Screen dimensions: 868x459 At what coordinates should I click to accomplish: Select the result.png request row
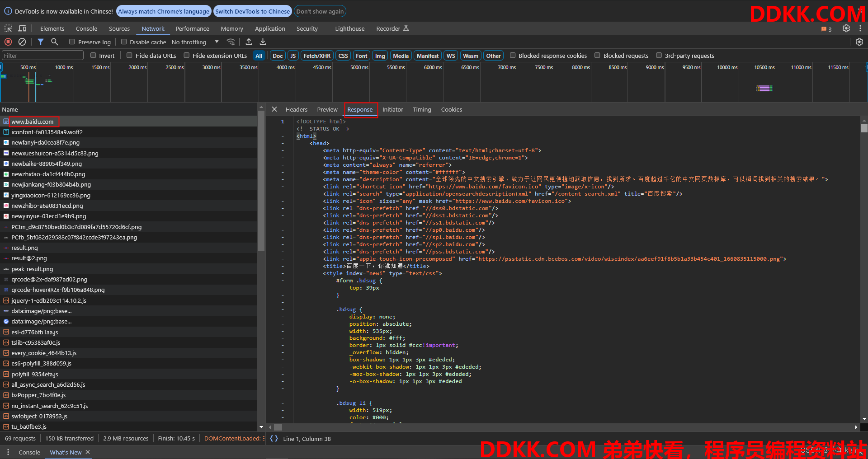click(x=129, y=248)
